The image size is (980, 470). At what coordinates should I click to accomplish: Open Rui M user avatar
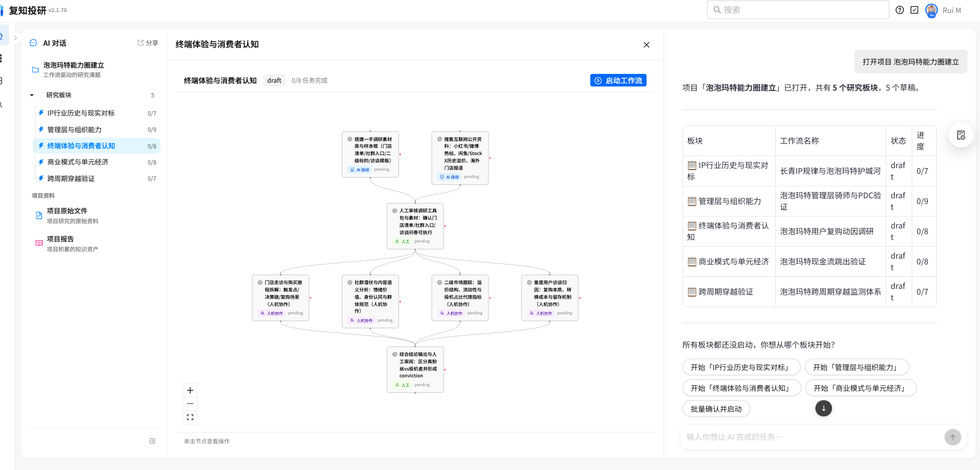click(x=932, y=10)
